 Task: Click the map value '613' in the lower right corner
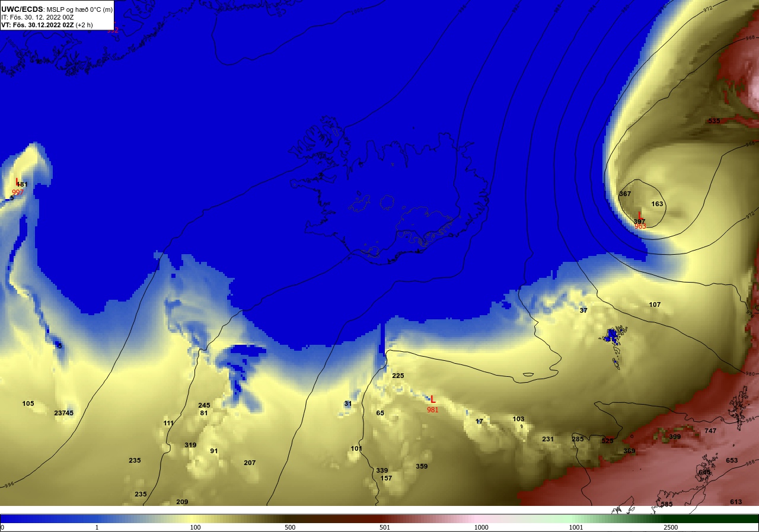[736, 502]
